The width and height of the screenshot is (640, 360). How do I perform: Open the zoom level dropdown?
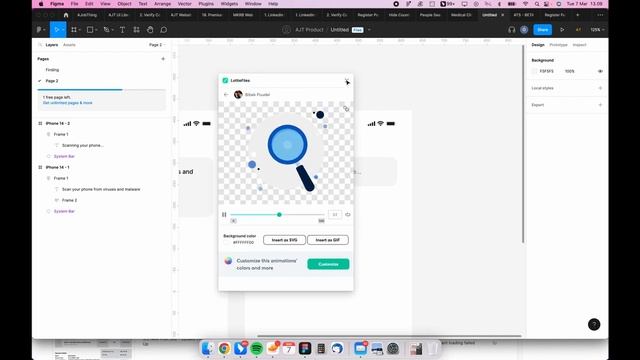click(x=597, y=30)
